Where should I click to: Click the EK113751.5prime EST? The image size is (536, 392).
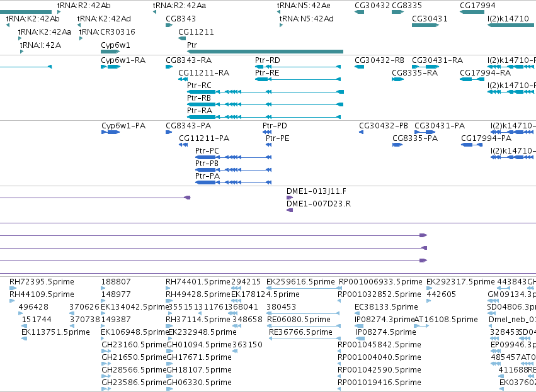(25, 339)
